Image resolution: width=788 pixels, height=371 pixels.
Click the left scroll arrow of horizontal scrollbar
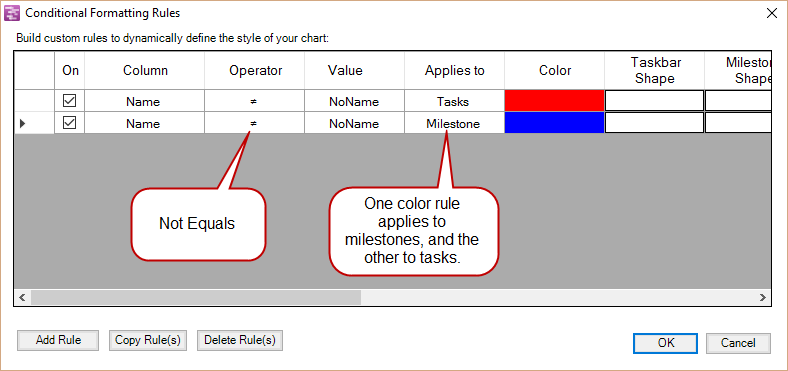pos(22,298)
